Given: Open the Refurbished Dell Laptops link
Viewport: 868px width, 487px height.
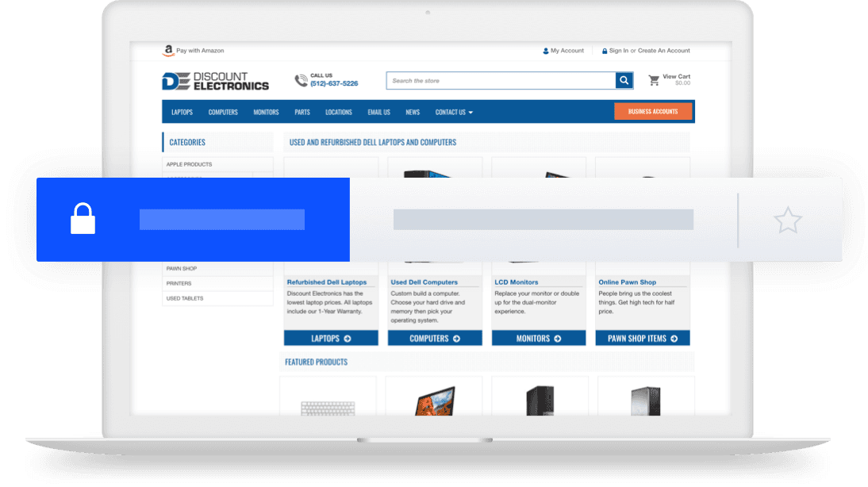Looking at the screenshot, I should click(327, 282).
